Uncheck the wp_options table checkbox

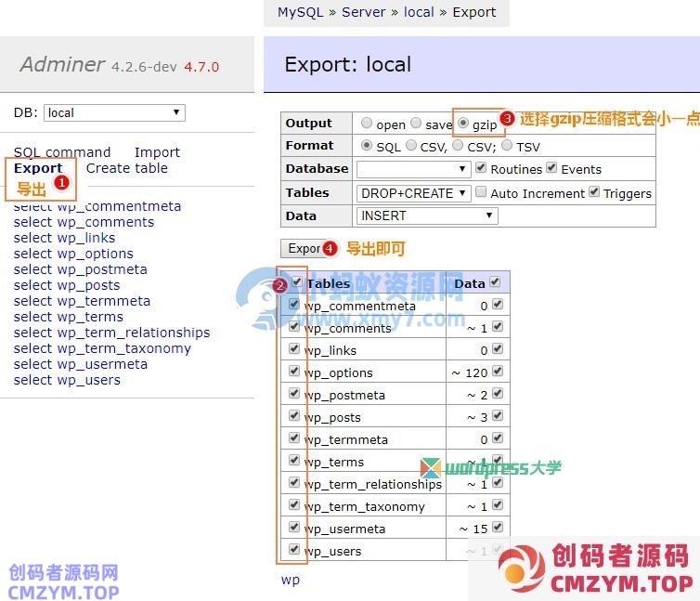pos(294,372)
